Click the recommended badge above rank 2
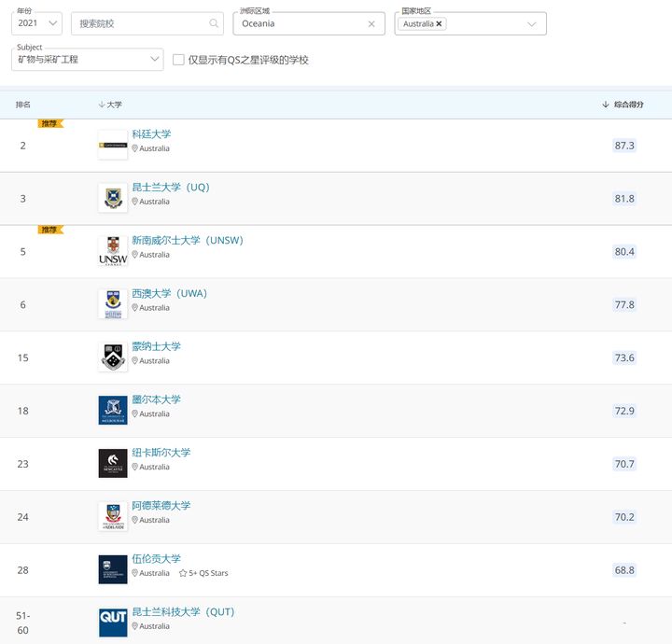Viewport: 672px width, 644px height. pos(50,124)
